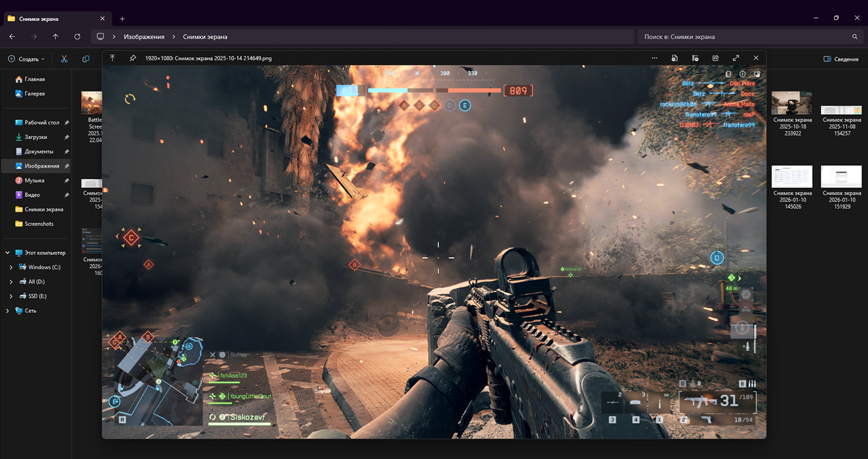Expand the image preview to full screen
868x459 pixels.
point(736,58)
